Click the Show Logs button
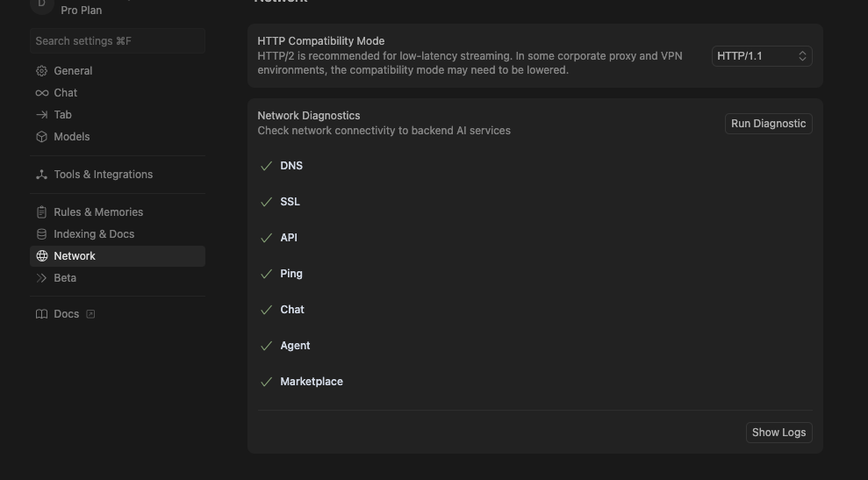Image resolution: width=868 pixels, height=480 pixels. [778, 433]
